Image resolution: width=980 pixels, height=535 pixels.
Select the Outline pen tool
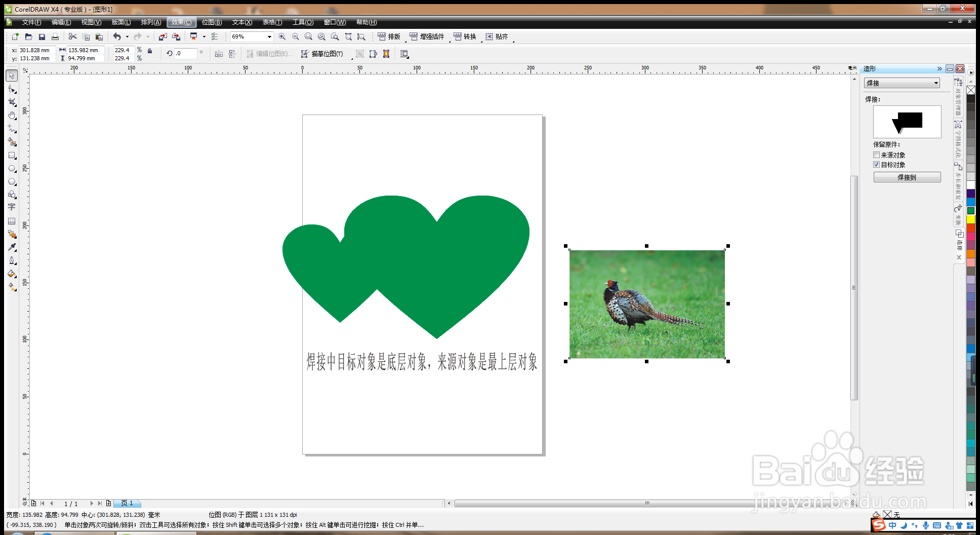12,260
